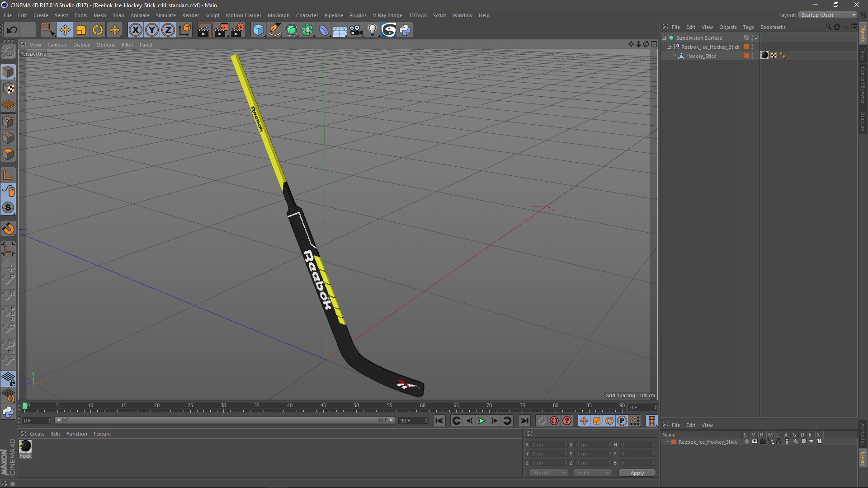Screen dimensions: 868x488
Task: Open the Scale mode dropdown
Action: (593, 473)
